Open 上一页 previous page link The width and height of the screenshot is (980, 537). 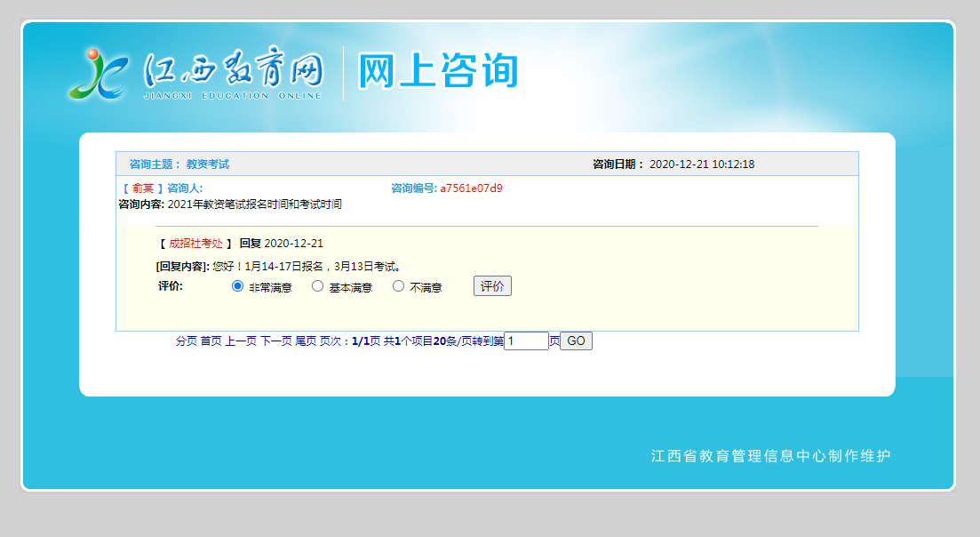tap(241, 341)
